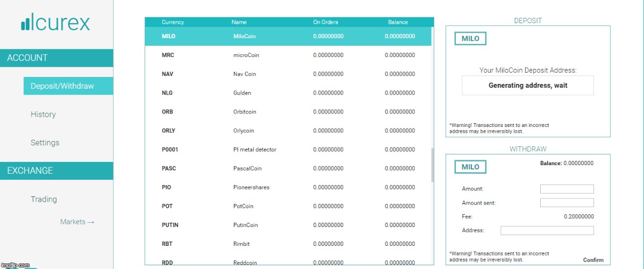Click the Fee value 0.20000000
This screenshot has width=644, height=269.
[579, 216]
